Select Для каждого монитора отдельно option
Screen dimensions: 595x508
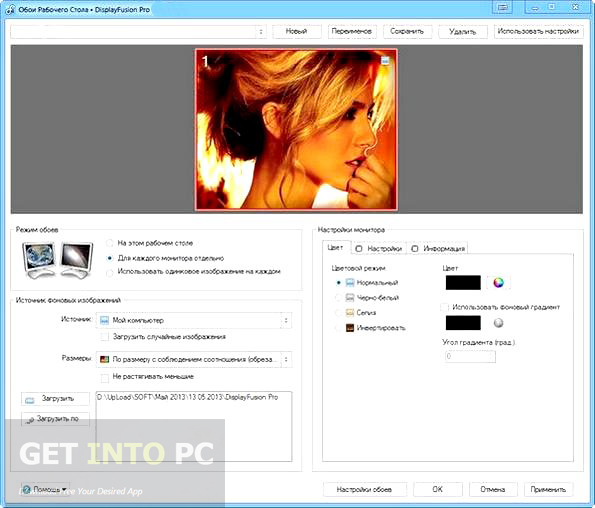click(110, 258)
